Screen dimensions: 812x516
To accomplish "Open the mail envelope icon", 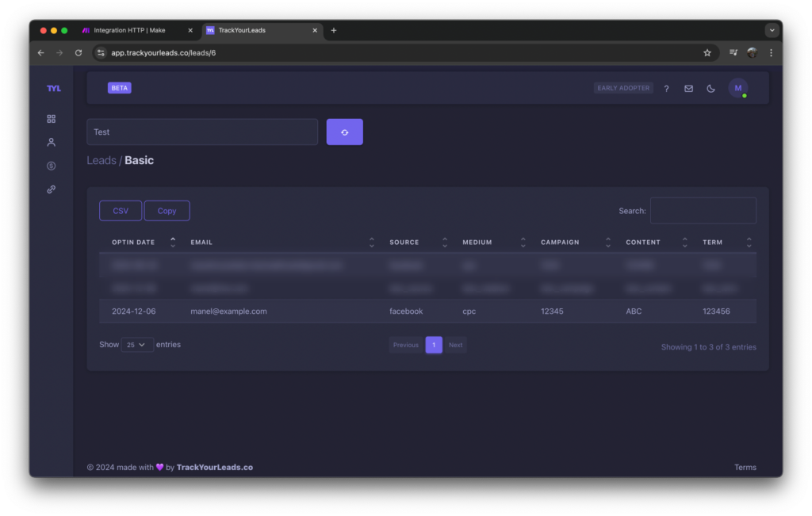I will [688, 89].
